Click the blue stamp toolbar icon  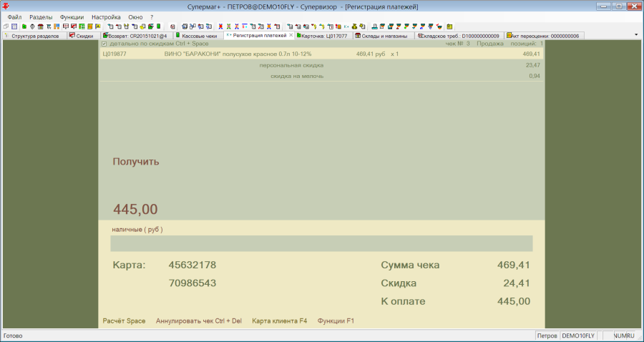coord(374,26)
